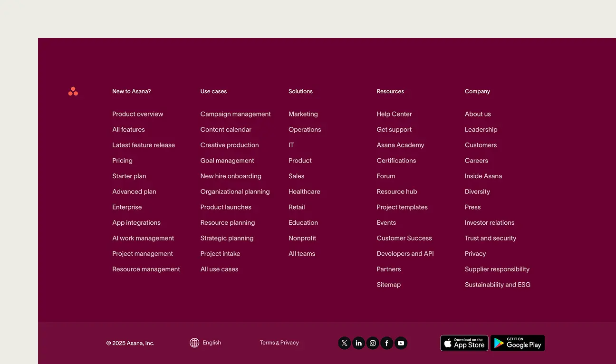The height and width of the screenshot is (364, 616).
Task: Open Project templates link
Action: [x=402, y=207]
